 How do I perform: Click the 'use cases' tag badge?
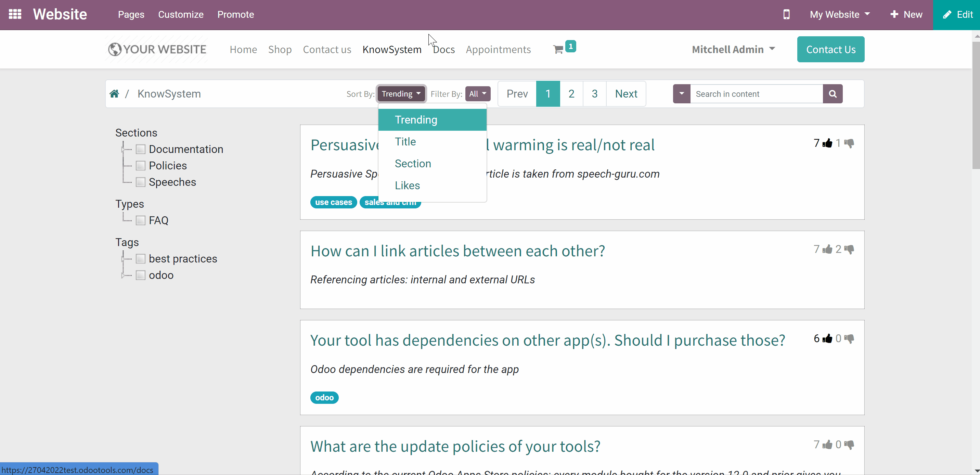click(333, 202)
